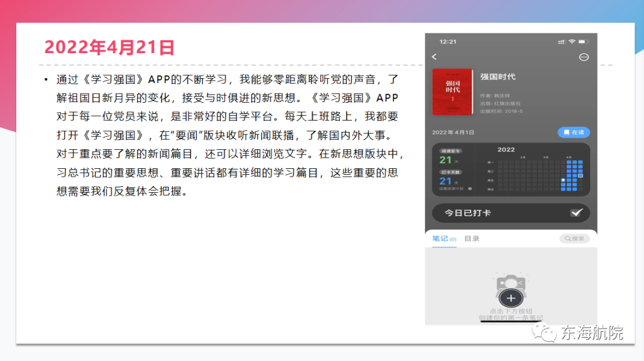Click the date 2022年4月1日 in the phone
This screenshot has height=361, width=644.
(x=453, y=132)
